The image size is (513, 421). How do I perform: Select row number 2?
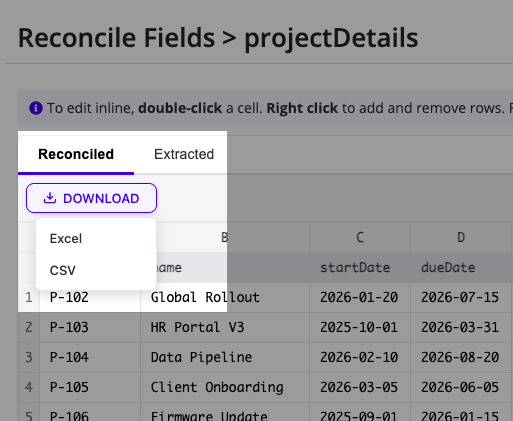pos(29,327)
